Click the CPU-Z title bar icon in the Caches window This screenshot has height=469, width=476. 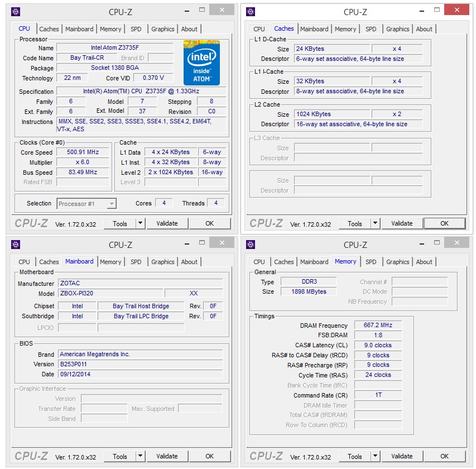pos(251,12)
